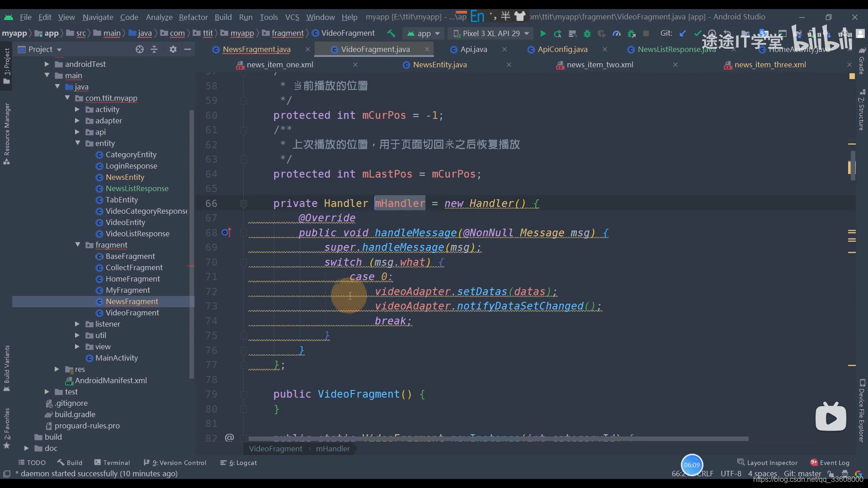Open the Event Log

click(x=830, y=463)
